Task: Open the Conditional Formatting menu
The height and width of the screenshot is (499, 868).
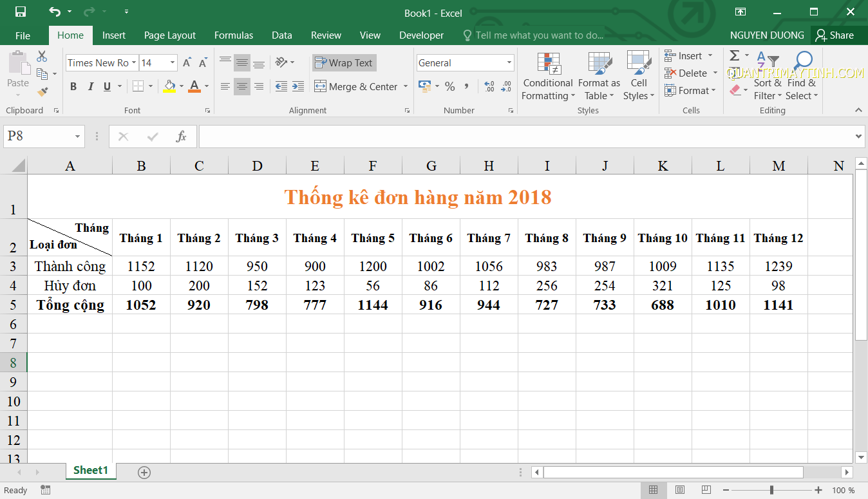Action: tap(548, 76)
